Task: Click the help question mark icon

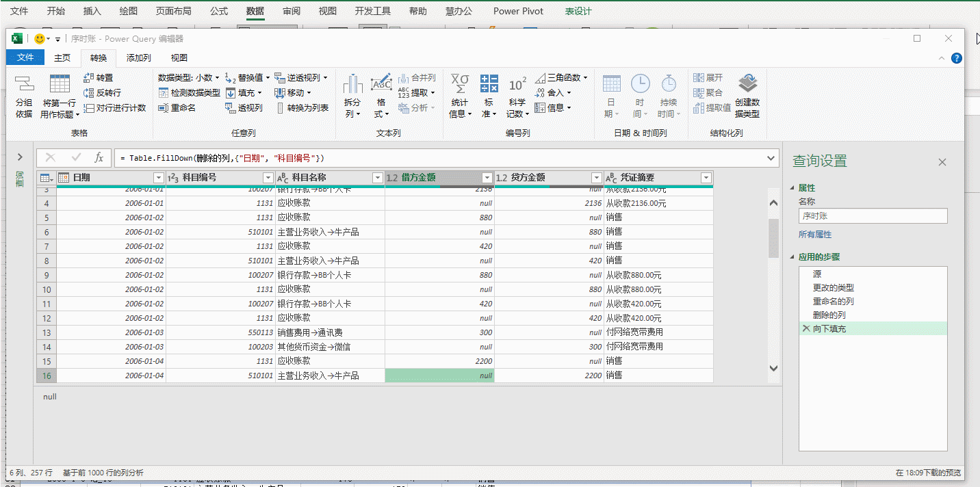Action: pos(957,58)
